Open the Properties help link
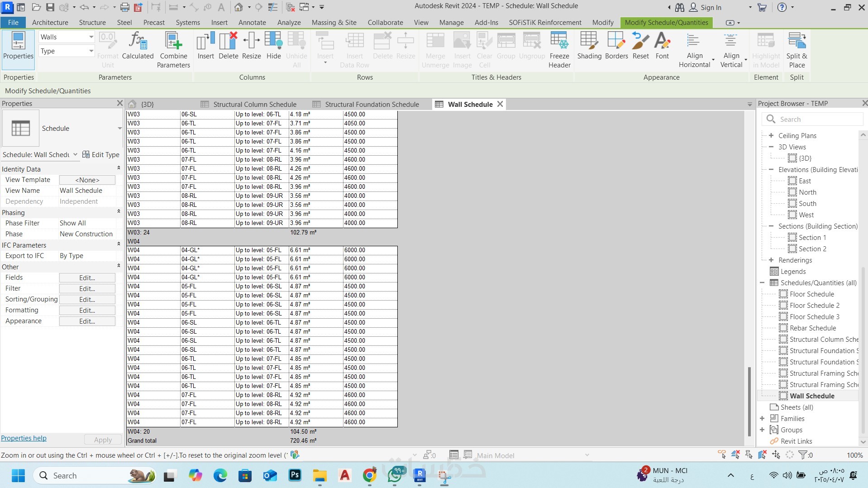 coord(24,438)
